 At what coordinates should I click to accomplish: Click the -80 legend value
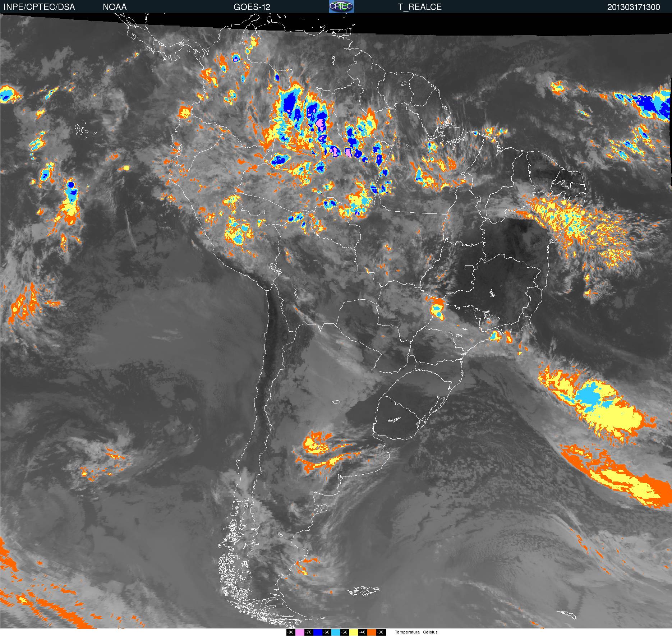(290, 632)
